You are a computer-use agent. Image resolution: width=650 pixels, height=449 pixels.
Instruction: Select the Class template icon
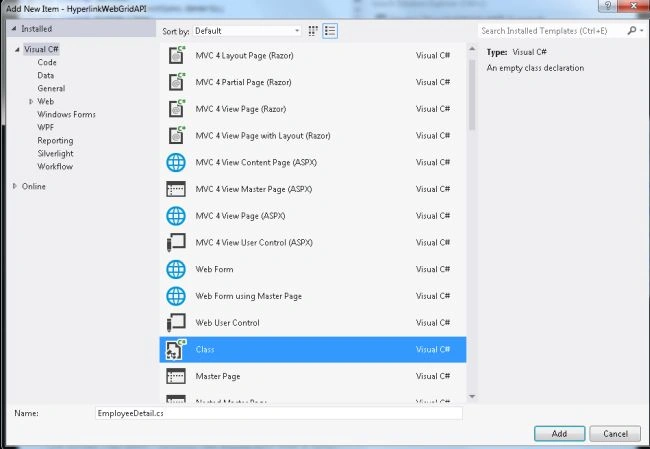pyautogui.click(x=176, y=349)
